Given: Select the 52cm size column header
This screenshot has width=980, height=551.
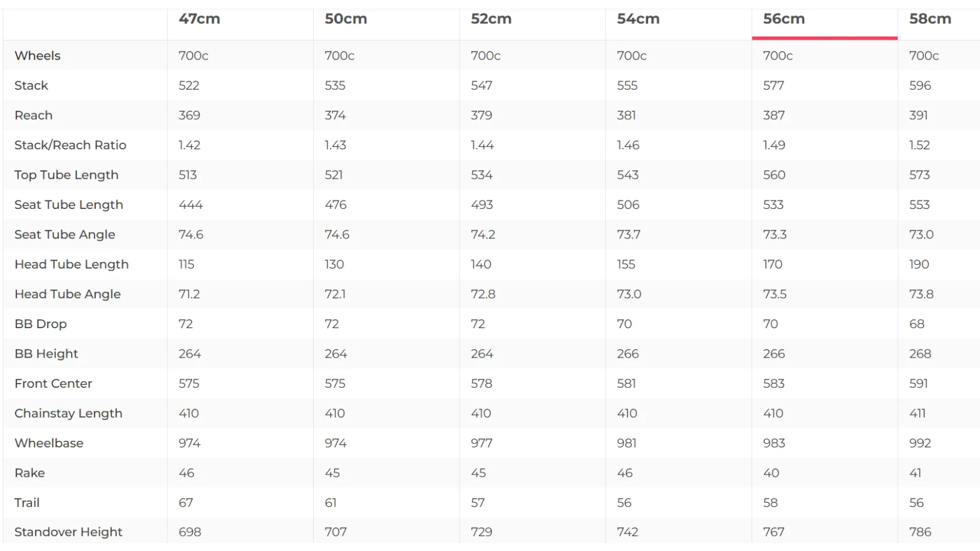Looking at the screenshot, I should point(492,19).
